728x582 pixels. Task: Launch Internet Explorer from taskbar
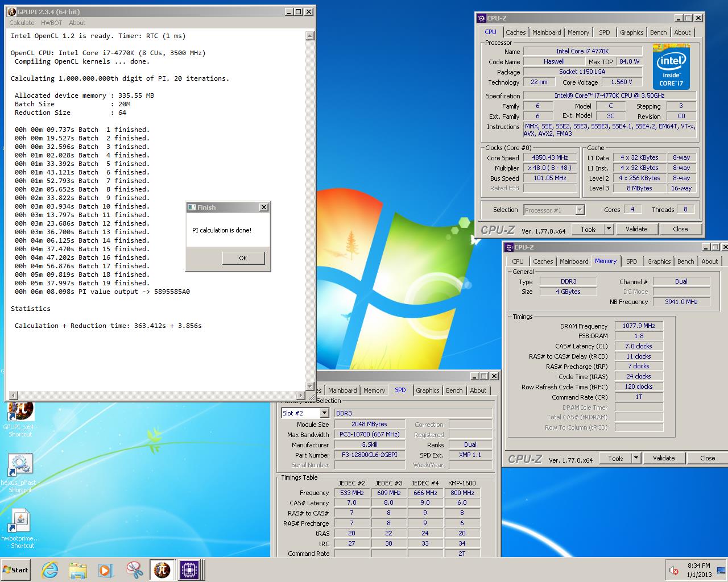click(x=50, y=570)
